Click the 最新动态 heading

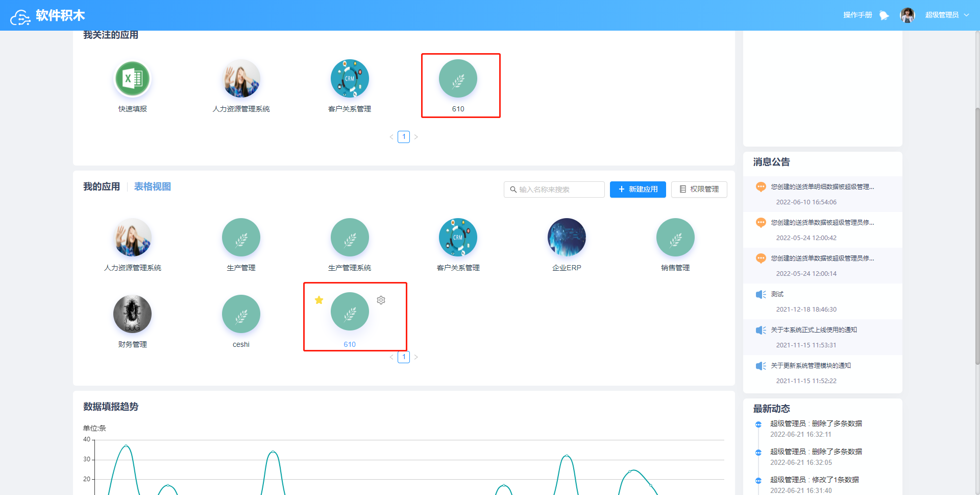[771, 409]
